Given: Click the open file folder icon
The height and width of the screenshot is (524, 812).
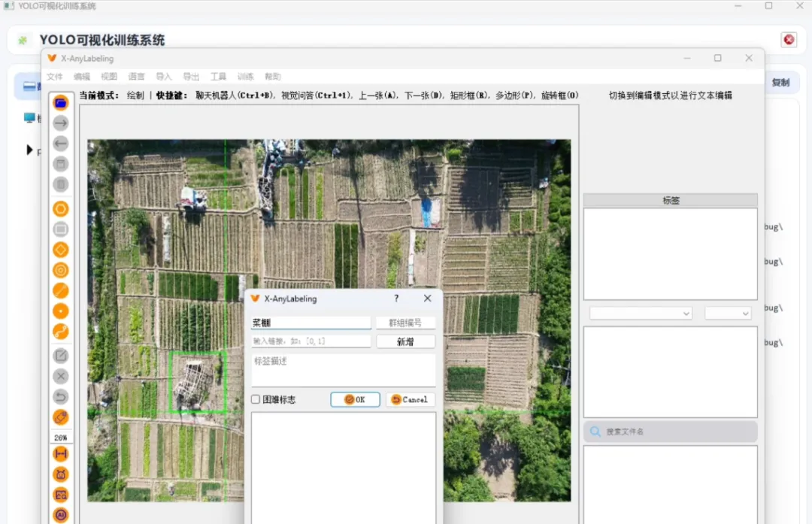Looking at the screenshot, I should [x=61, y=102].
